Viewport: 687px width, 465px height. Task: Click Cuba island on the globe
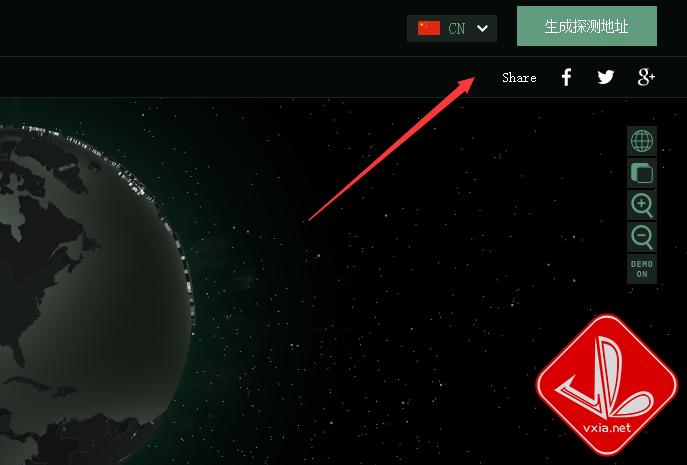pos(28,383)
